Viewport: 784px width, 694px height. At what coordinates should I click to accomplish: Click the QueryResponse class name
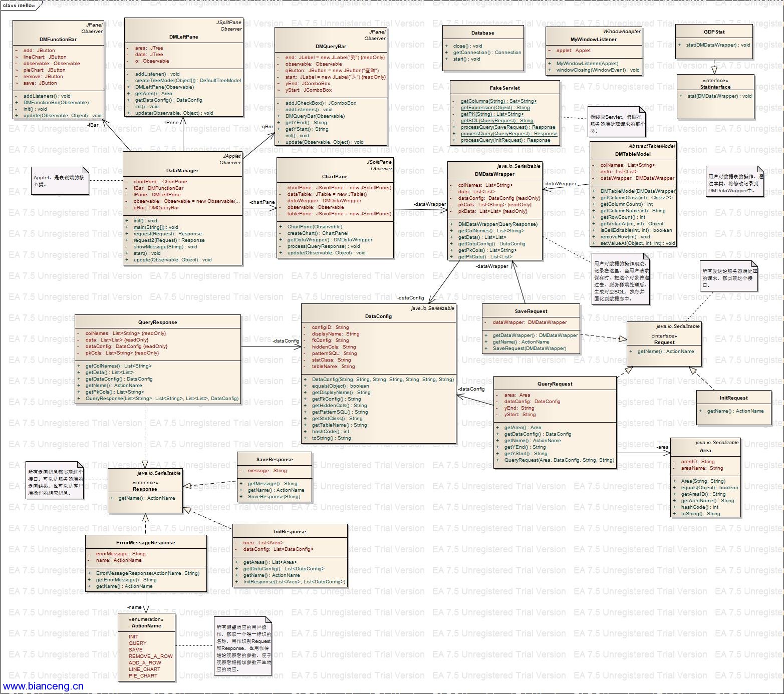point(157,322)
